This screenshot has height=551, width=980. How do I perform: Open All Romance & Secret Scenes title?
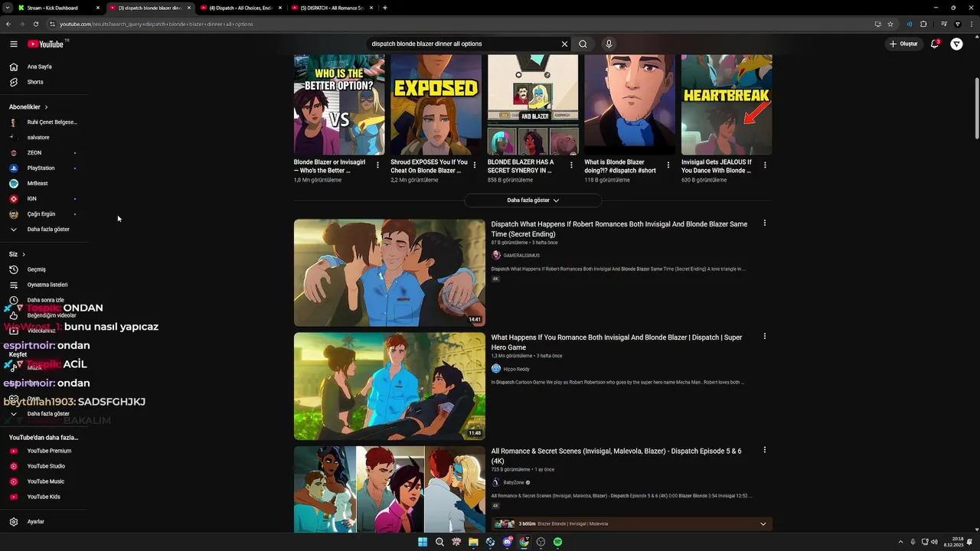[616, 456]
